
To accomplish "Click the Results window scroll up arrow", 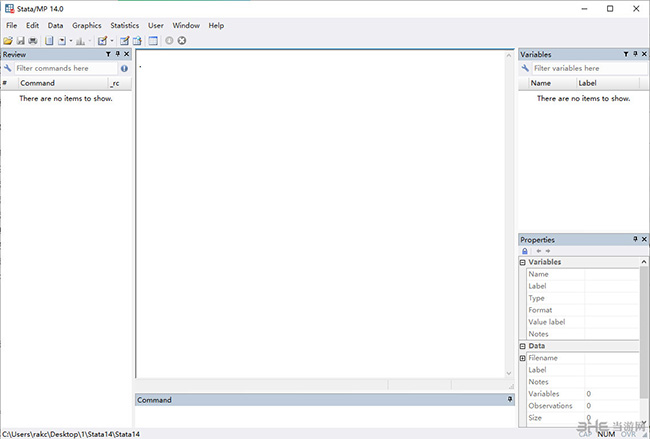I will [509, 55].
